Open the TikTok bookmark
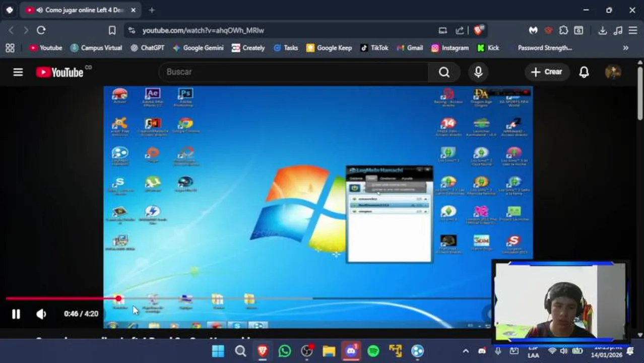 pyautogui.click(x=374, y=48)
